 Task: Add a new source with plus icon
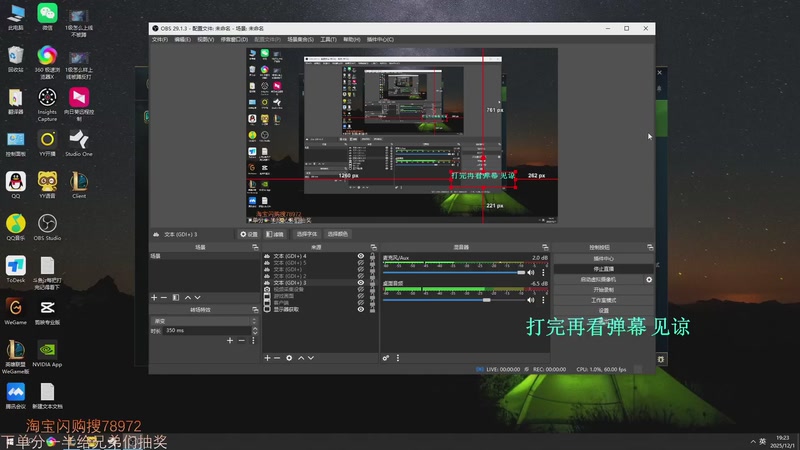267,358
